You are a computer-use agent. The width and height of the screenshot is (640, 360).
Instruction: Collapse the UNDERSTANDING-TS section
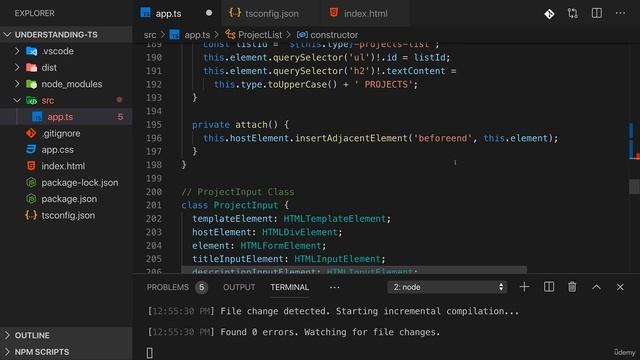pyautogui.click(x=7, y=35)
